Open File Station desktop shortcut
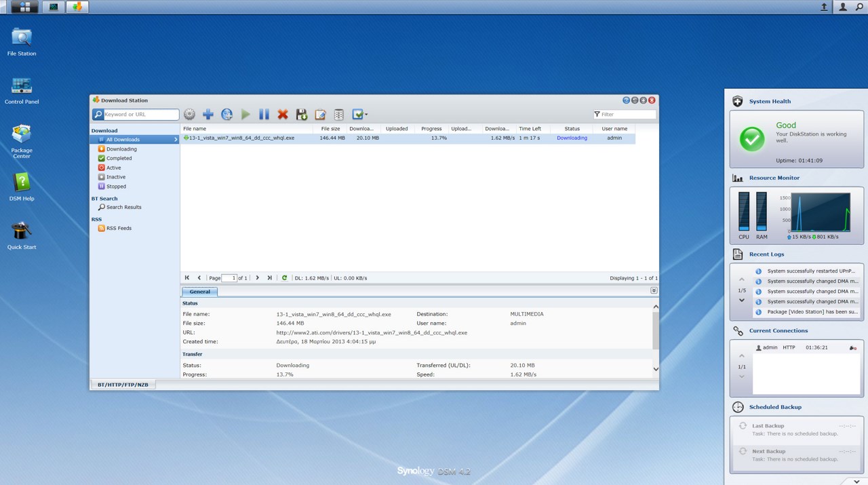Screen dimensions: 868x485 (x=22, y=42)
